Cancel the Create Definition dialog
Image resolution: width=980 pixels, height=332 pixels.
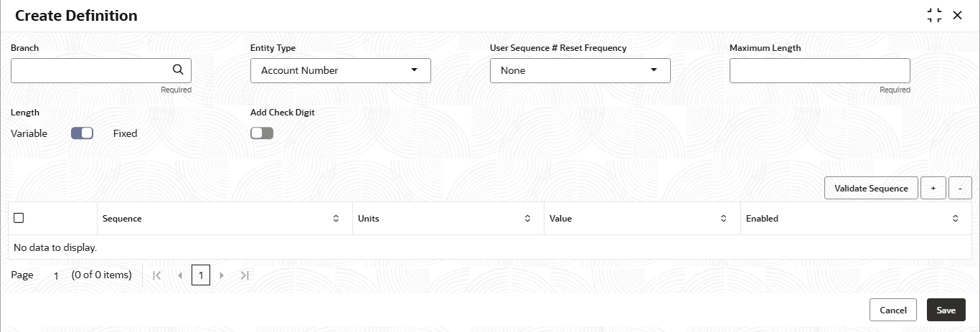click(x=892, y=310)
